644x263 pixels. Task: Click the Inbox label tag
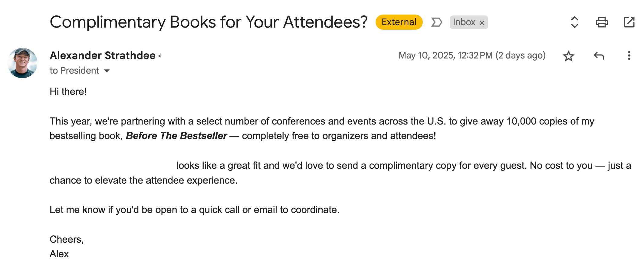tap(464, 22)
